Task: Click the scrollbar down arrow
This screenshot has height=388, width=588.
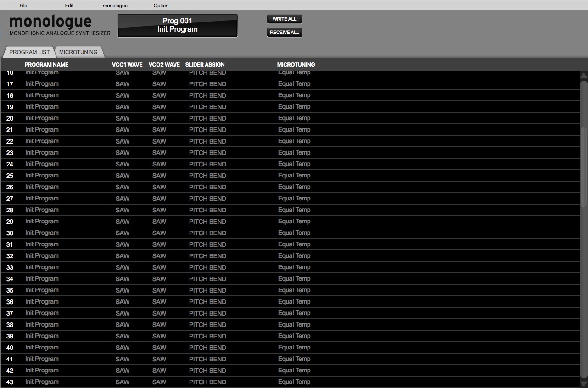Action: 584,383
